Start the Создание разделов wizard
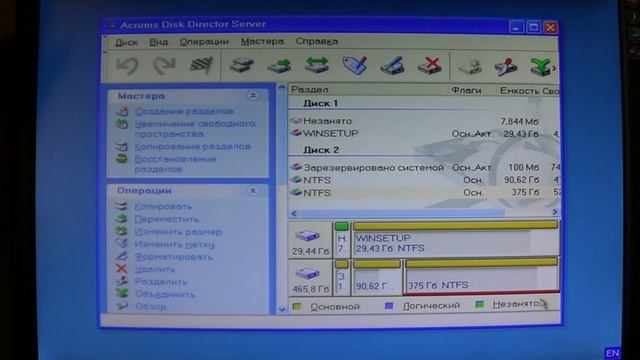Viewport: 640px width, 360px height. 184,111
